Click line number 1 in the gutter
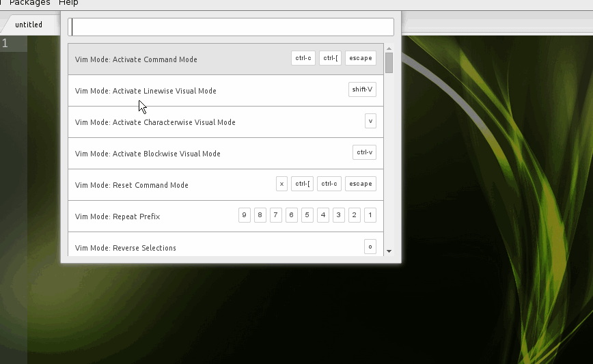 [5, 43]
